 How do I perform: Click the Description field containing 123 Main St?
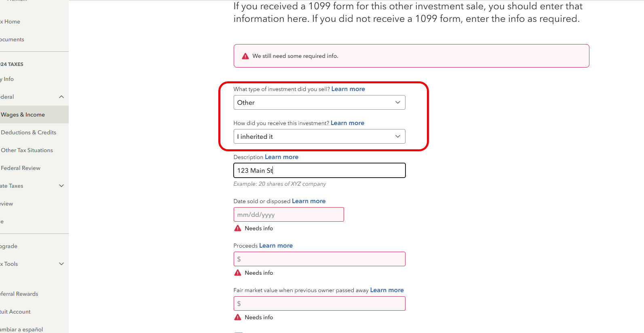click(319, 171)
